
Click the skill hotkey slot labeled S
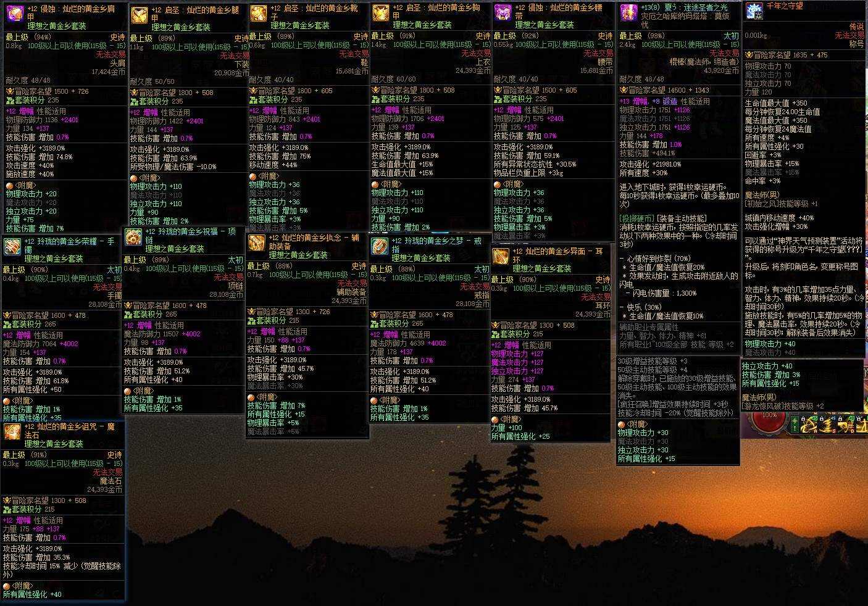point(828,425)
